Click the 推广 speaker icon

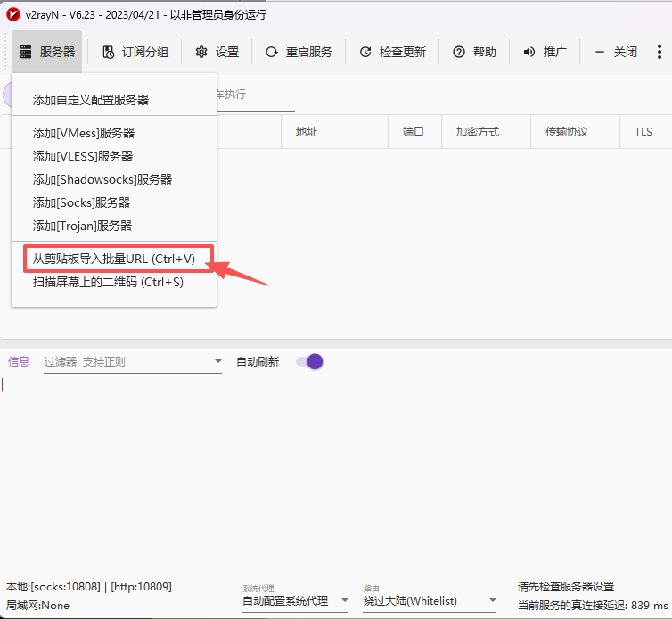529,52
